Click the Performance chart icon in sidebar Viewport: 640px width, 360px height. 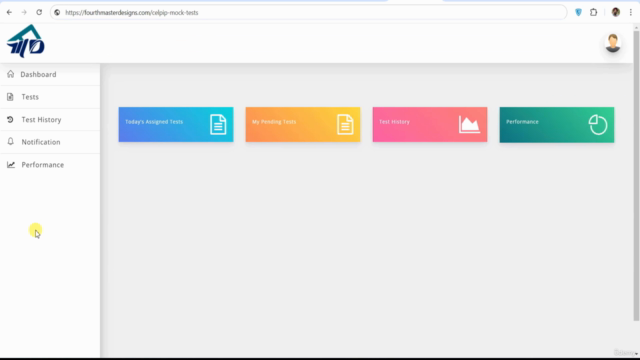[11, 164]
